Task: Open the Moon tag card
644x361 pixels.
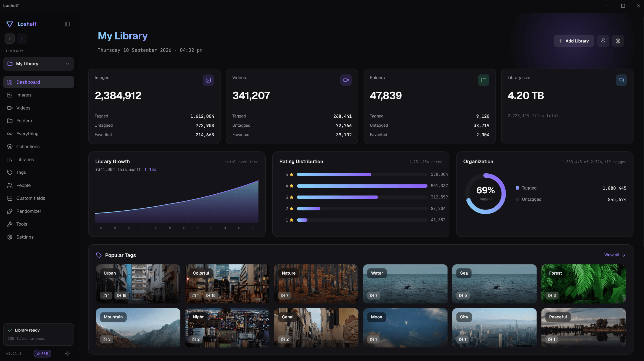Action: (x=405, y=328)
